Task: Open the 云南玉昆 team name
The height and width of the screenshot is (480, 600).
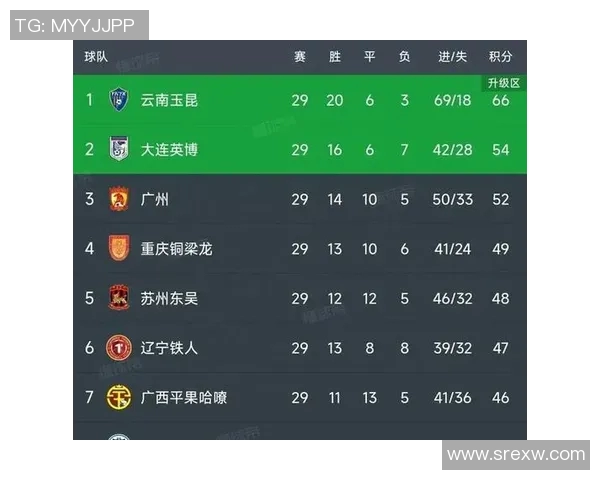Action: (169, 100)
